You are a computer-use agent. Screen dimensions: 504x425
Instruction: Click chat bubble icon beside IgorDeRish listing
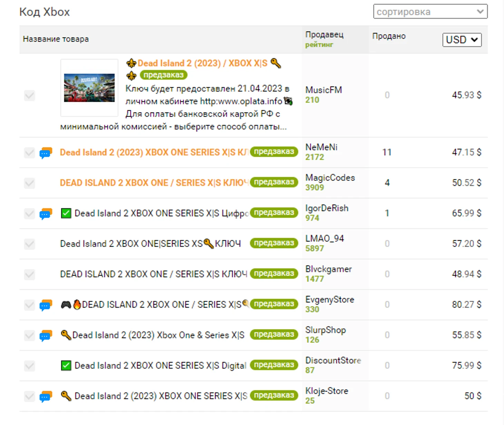pos(46,214)
